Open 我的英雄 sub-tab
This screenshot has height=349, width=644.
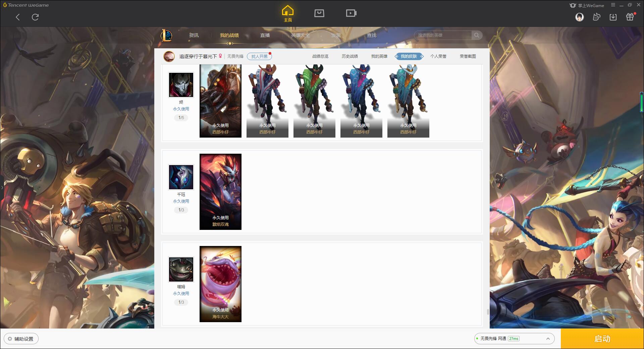[379, 56]
